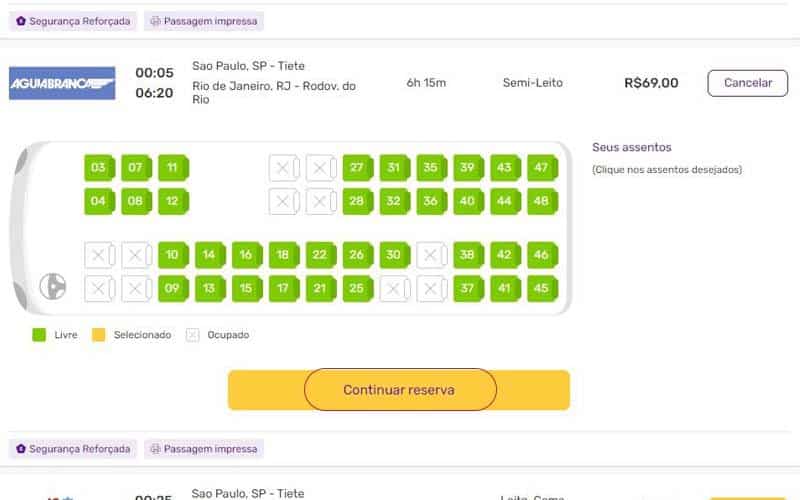The height and width of the screenshot is (500, 800).
Task: Select seat 10 near the front
Action: point(173,255)
